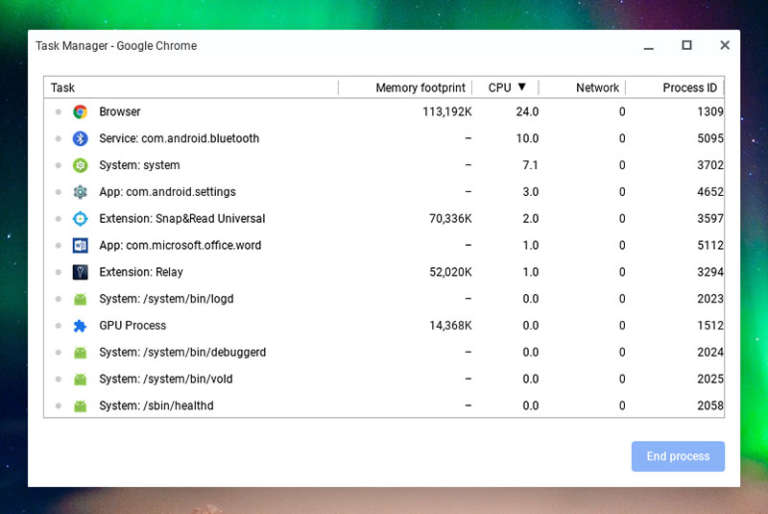Click process ID 3294

pyautogui.click(x=710, y=272)
